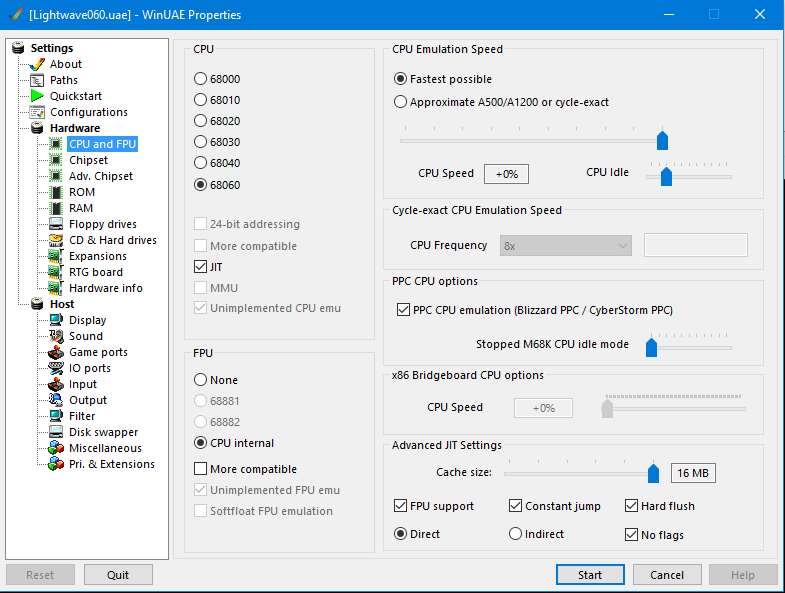The width and height of the screenshot is (785, 593).
Task: Click the Display monitor icon
Action: (56, 320)
